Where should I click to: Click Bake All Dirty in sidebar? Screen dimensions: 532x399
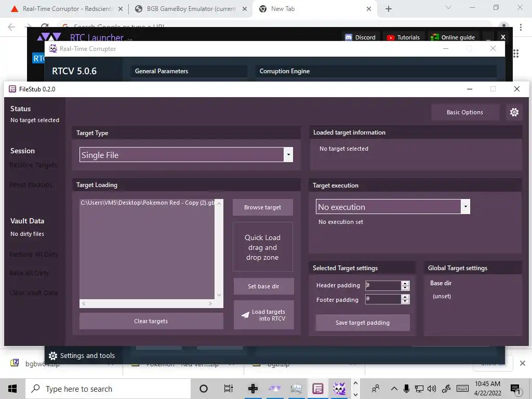[x=29, y=273]
